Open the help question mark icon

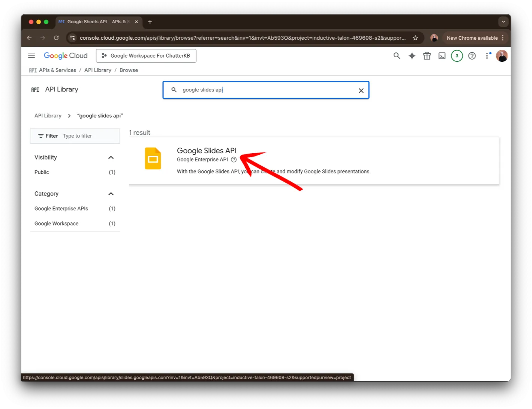(x=472, y=56)
